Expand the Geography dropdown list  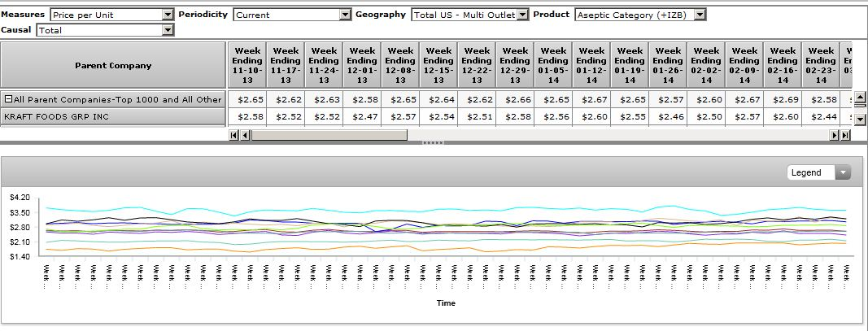[x=522, y=15]
